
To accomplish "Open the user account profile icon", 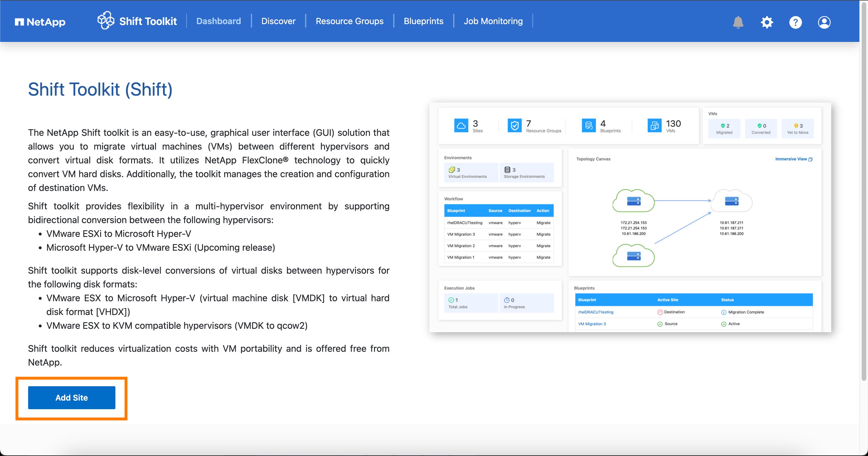I will [x=824, y=22].
